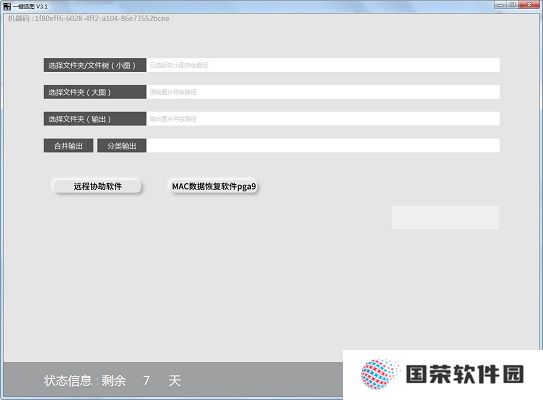543x400 pixels.
Task: Close the 一键选图 window
Action: pos(529,5)
